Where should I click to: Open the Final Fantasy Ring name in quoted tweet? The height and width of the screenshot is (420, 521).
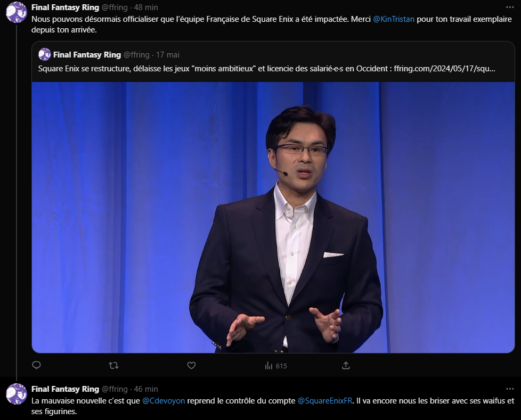pos(87,55)
